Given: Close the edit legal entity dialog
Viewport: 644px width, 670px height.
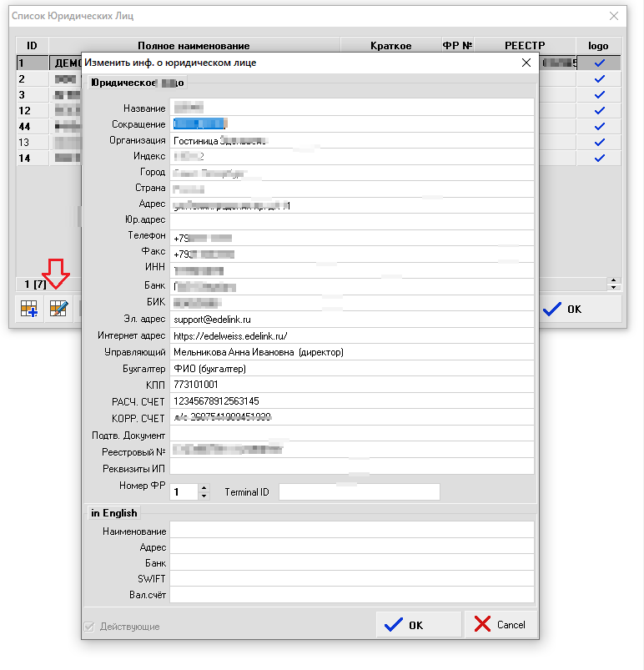Looking at the screenshot, I should click(x=526, y=63).
